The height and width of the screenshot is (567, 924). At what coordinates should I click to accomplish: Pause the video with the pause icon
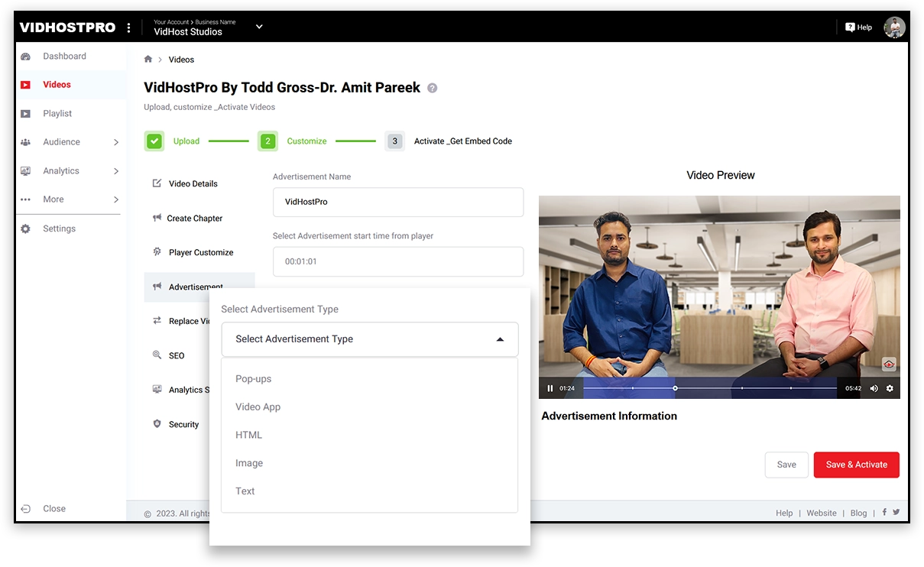click(x=550, y=388)
